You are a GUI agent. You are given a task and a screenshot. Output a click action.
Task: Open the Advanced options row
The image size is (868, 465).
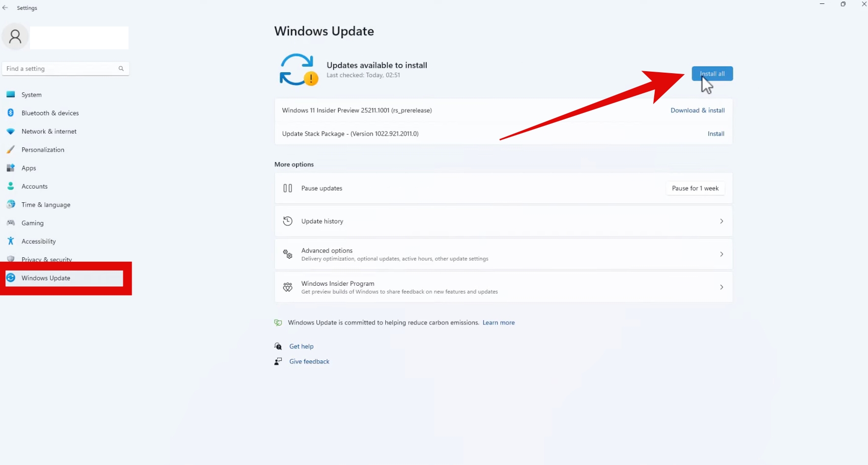pos(503,254)
